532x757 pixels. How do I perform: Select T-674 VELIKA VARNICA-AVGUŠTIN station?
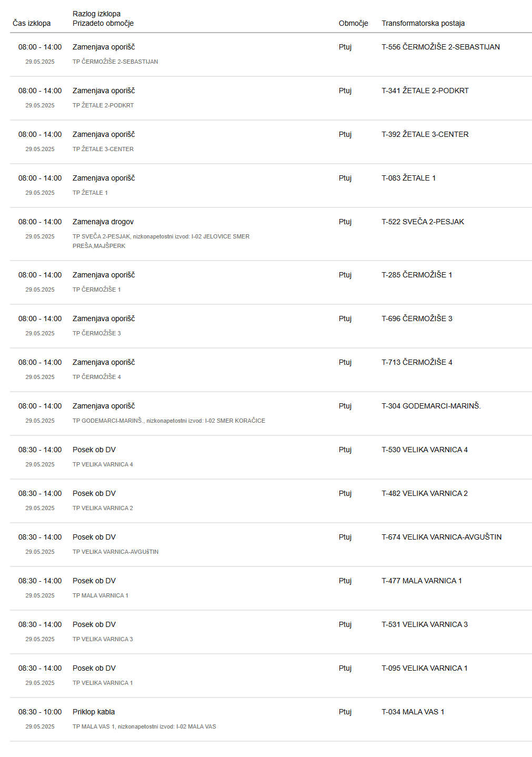441,537
